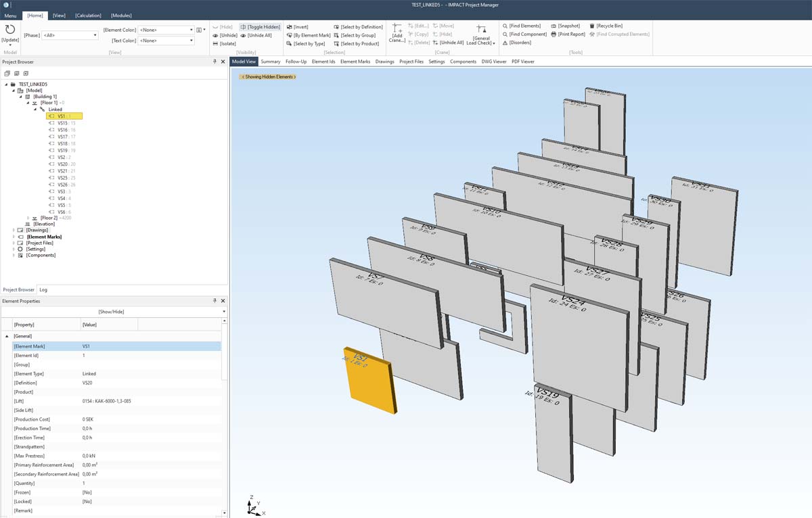Switch to the Drawings tab
The width and height of the screenshot is (812, 518).
coord(384,62)
